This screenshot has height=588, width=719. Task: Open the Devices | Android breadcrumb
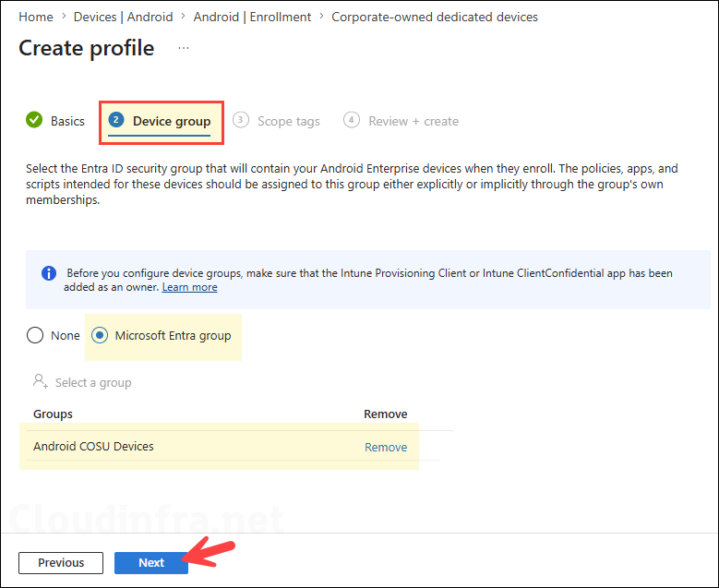click(124, 17)
